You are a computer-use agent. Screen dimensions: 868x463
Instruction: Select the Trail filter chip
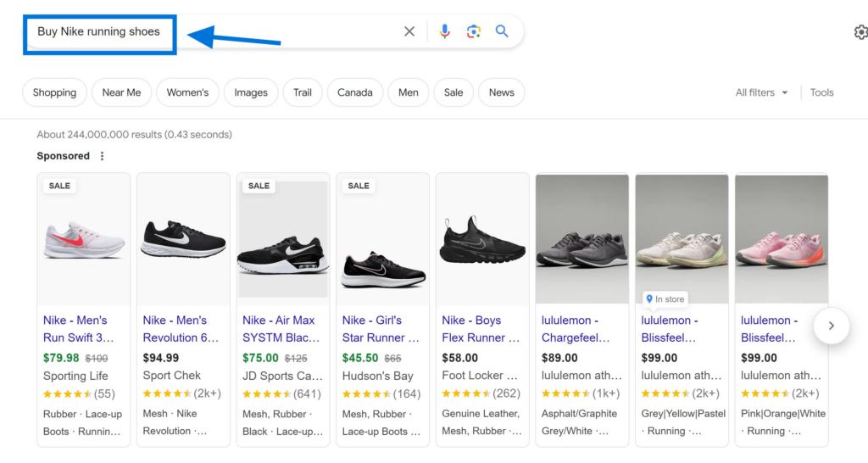click(303, 92)
